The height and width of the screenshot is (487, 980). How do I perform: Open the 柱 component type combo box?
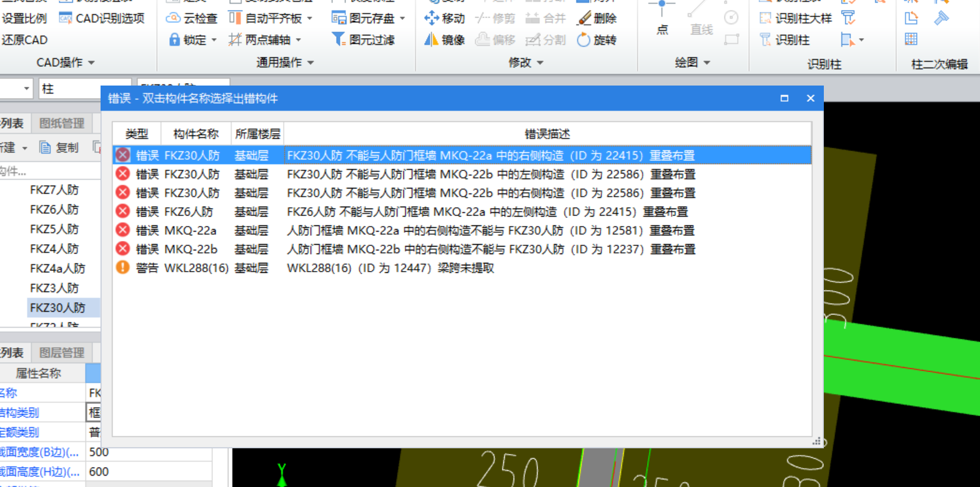pos(85,89)
